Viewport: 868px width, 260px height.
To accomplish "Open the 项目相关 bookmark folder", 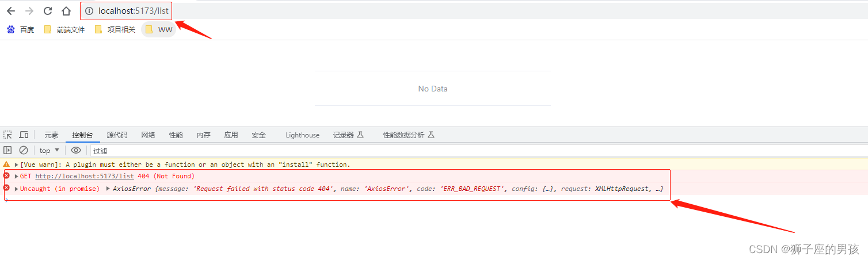I will click(115, 29).
